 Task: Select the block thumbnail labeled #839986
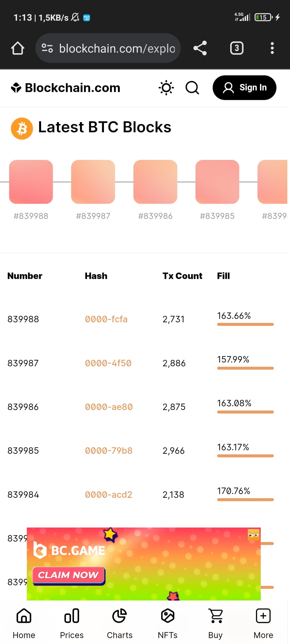(x=155, y=182)
